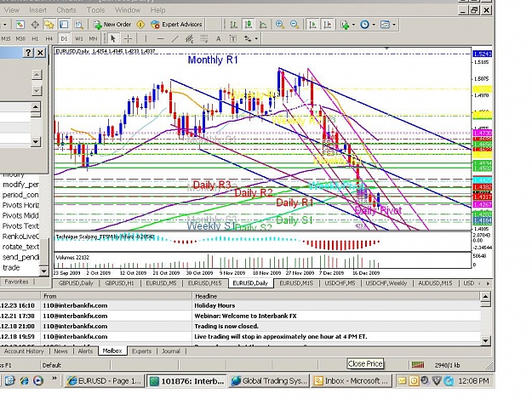Image resolution: width=532 pixels, height=399 pixels.
Task: Switch to USDCHF,Weekly chart tab
Action: point(386,283)
